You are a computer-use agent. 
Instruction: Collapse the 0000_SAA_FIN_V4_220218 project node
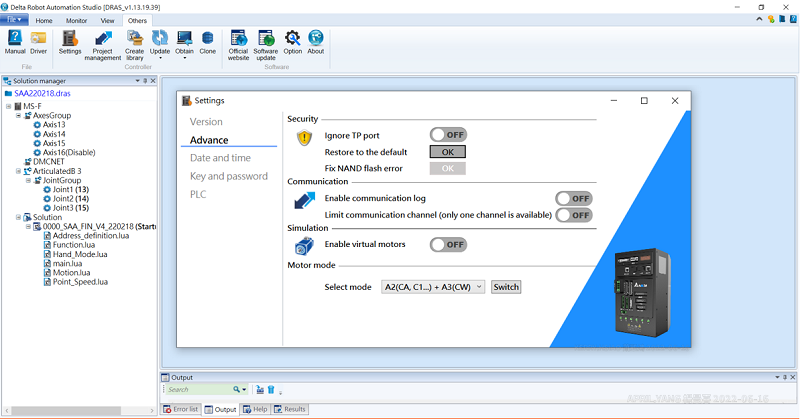coord(28,227)
